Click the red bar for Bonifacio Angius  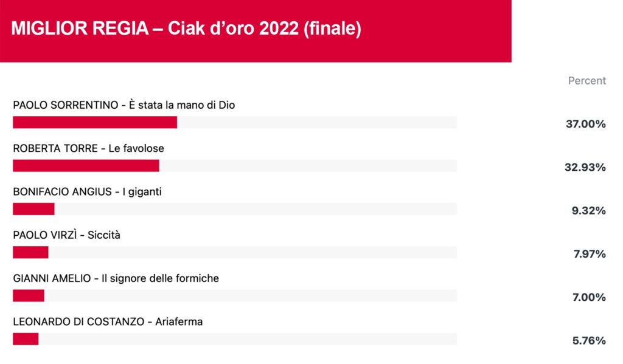(x=33, y=209)
